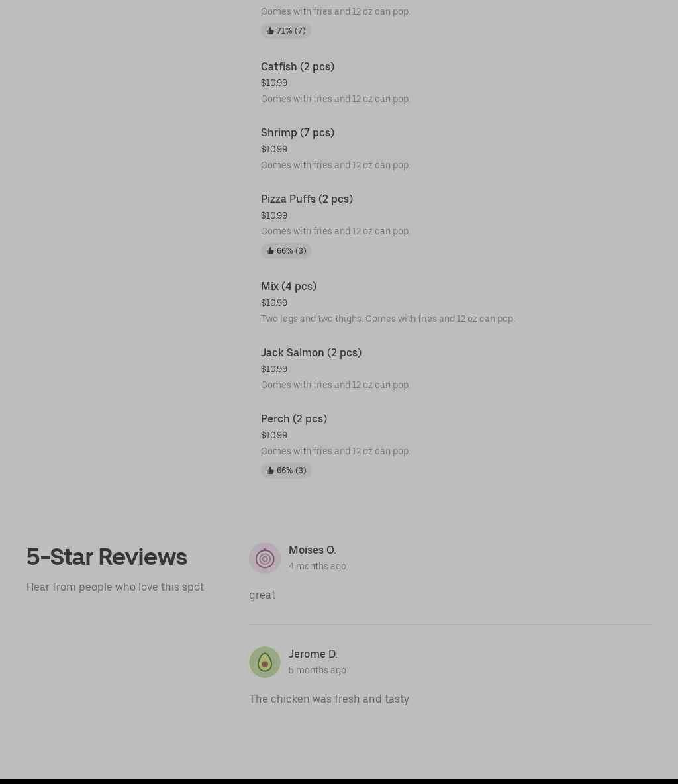Click the thumbs-up icon beside 71% rating
The width and height of the screenshot is (678, 784).
(x=270, y=31)
